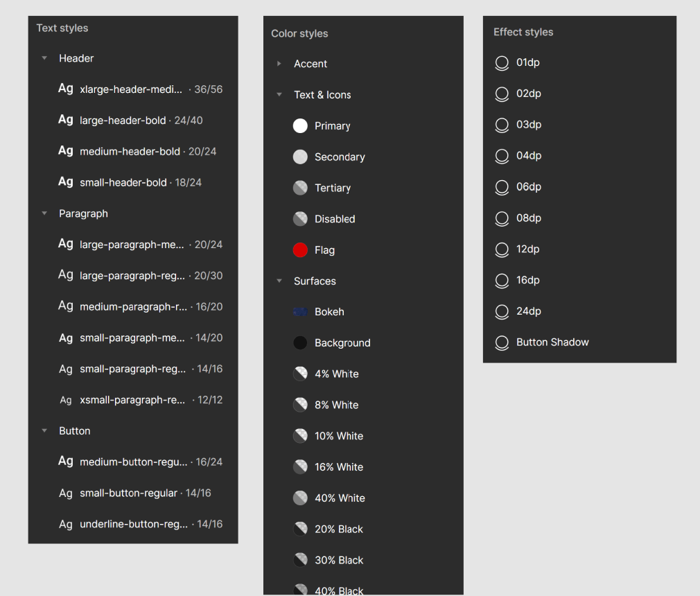Click the Ag icon for small-button-regular
This screenshot has width=700, height=596.
66,493
